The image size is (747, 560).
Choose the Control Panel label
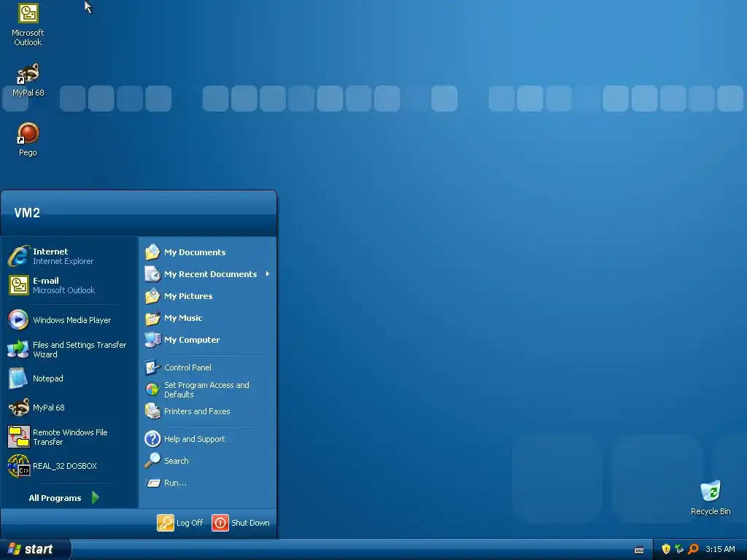point(187,367)
